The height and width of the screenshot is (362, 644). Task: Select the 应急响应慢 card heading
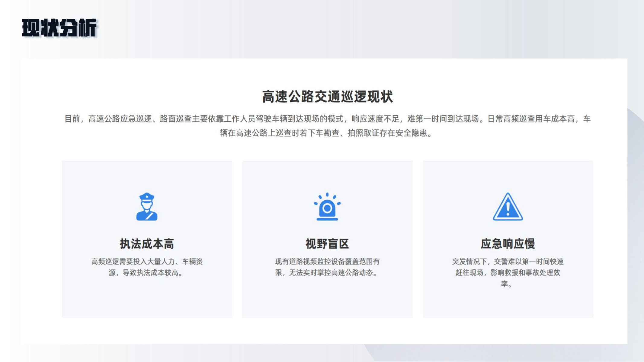(x=508, y=244)
